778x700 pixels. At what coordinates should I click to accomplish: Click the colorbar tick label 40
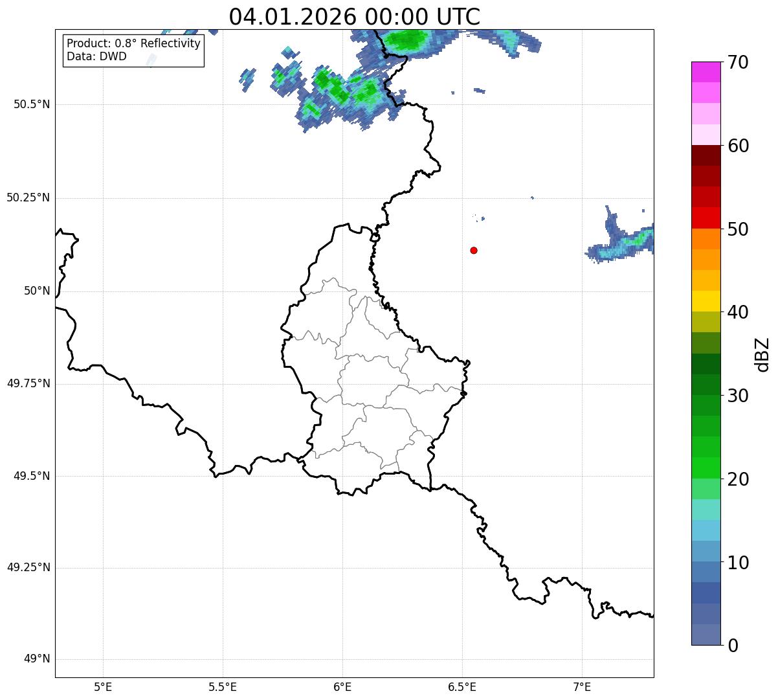click(x=738, y=312)
